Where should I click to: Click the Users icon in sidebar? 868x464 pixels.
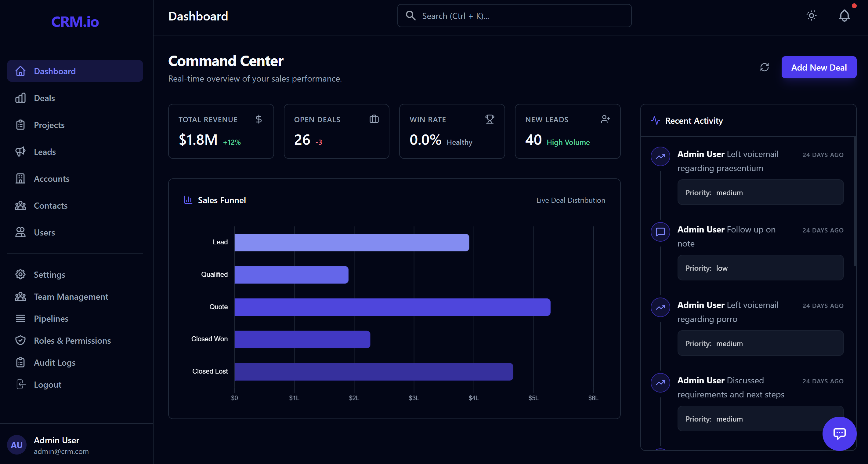click(20, 232)
